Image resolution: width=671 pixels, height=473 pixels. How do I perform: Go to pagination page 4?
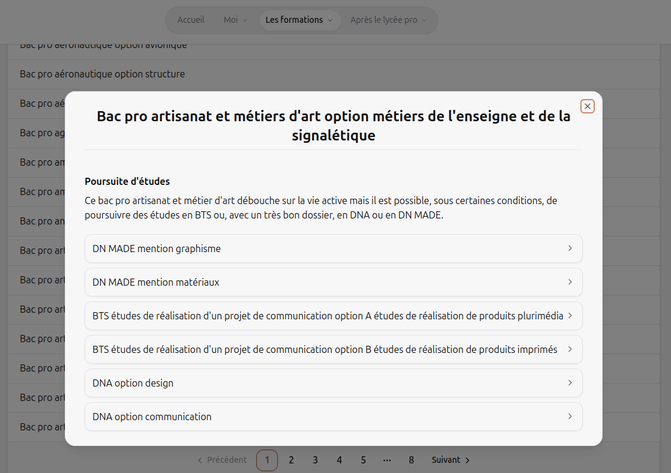(x=339, y=460)
